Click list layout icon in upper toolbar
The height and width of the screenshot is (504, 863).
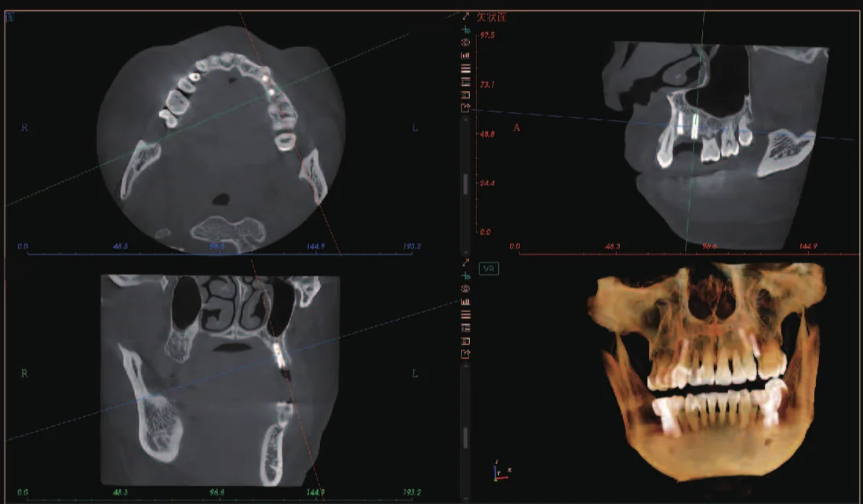465,82
